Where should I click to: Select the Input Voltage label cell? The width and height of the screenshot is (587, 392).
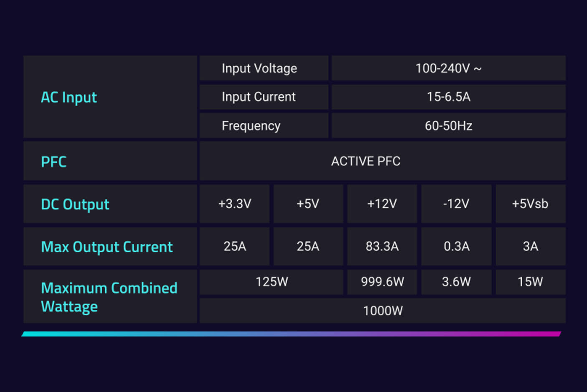259,68
